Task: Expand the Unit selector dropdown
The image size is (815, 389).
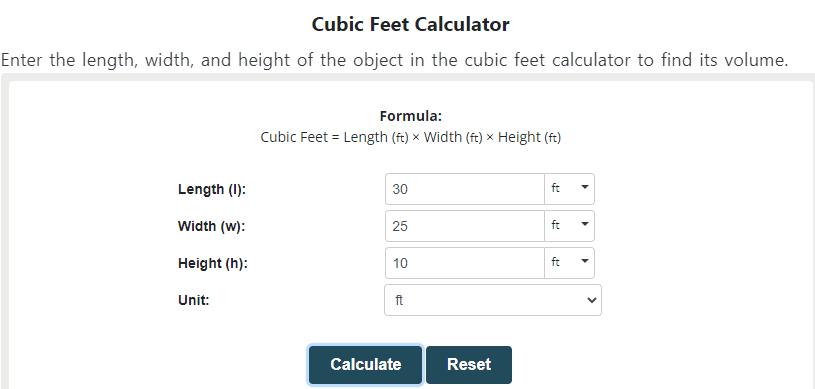Action: (x=493, y=300)
